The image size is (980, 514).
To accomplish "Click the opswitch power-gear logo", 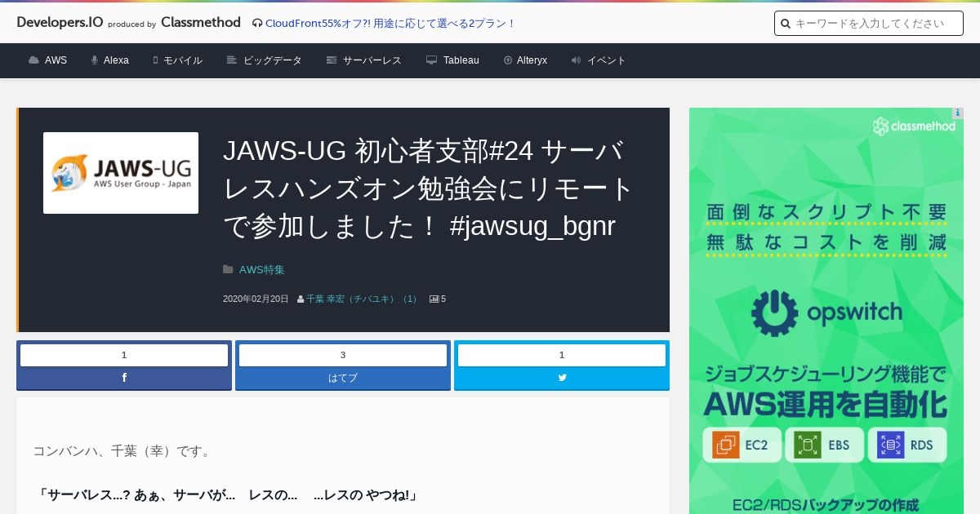I will tap(774, 313).
